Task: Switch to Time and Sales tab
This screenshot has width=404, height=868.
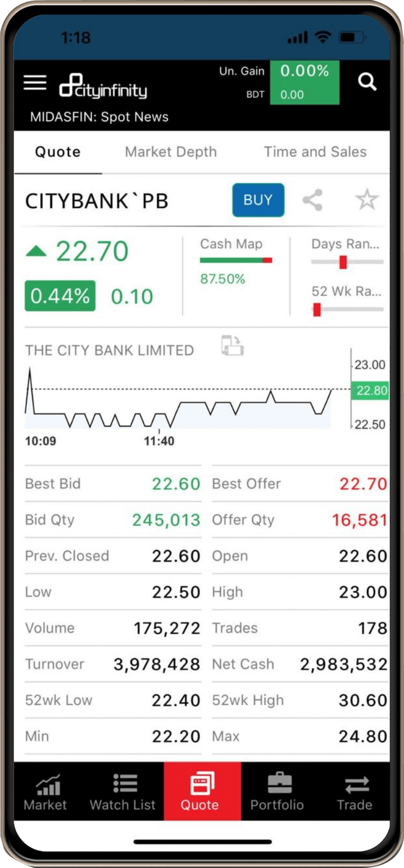Action: (315, 152)
